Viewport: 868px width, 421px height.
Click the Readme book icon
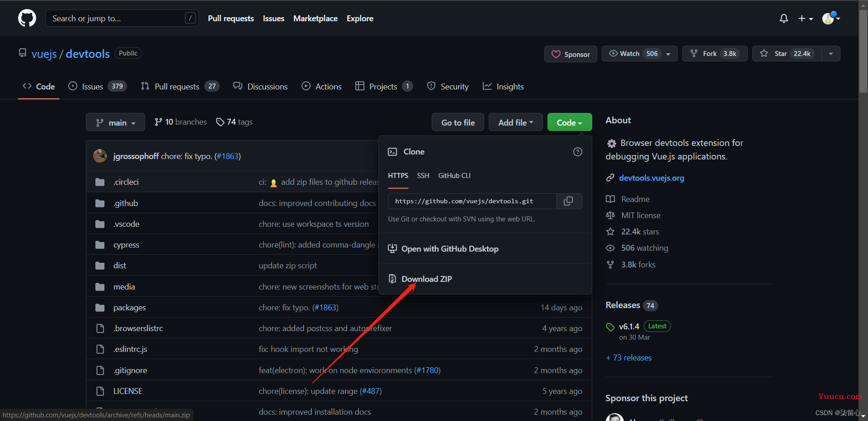(610, 199)
